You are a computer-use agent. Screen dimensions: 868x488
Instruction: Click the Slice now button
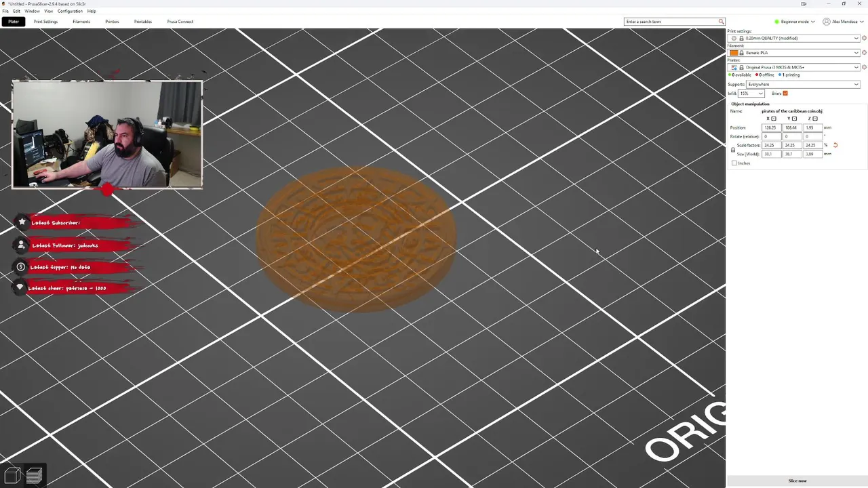point(797,481)
